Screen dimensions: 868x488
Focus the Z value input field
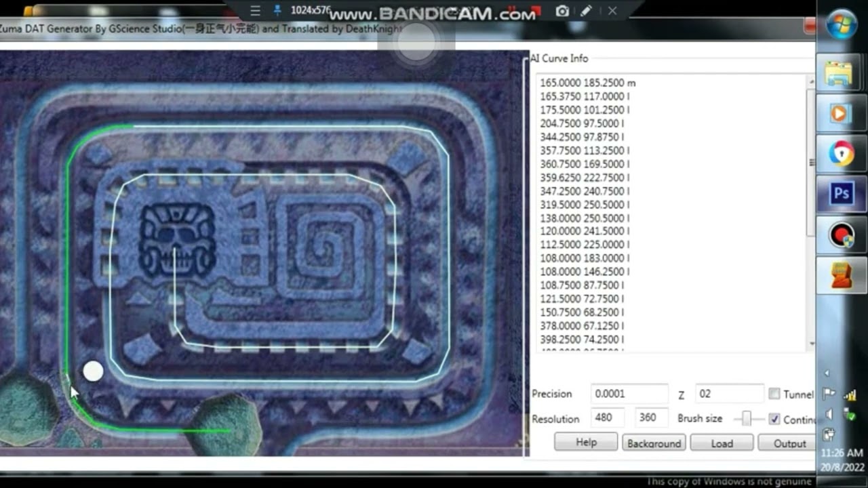point(730,394)
